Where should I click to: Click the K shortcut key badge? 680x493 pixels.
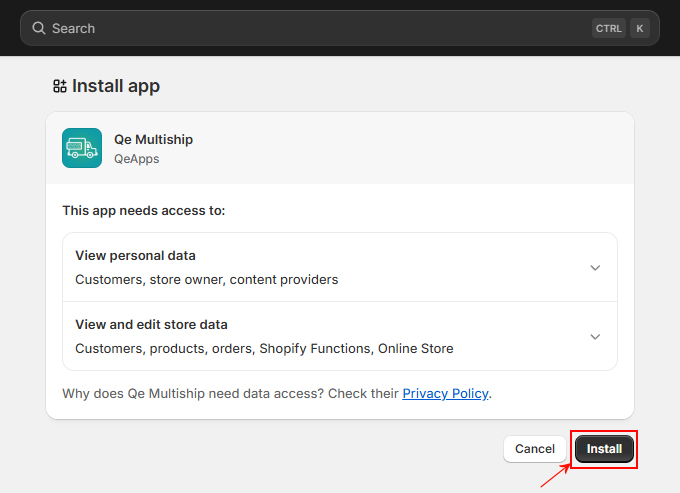pyautogui.click(x=640, y=29)
